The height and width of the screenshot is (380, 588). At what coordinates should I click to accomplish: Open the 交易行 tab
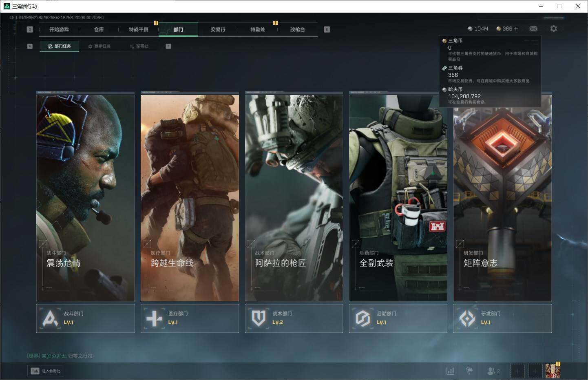[x=218, y=29]
